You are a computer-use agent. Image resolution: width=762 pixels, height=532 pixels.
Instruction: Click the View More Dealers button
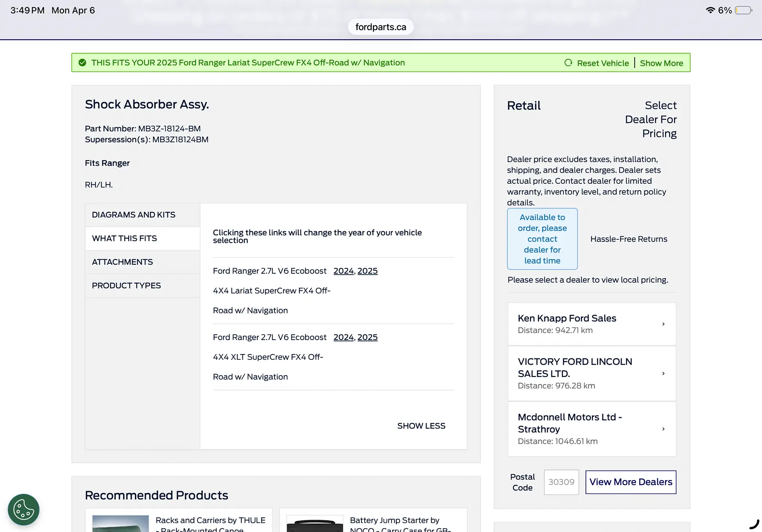(x=631, y=482)
